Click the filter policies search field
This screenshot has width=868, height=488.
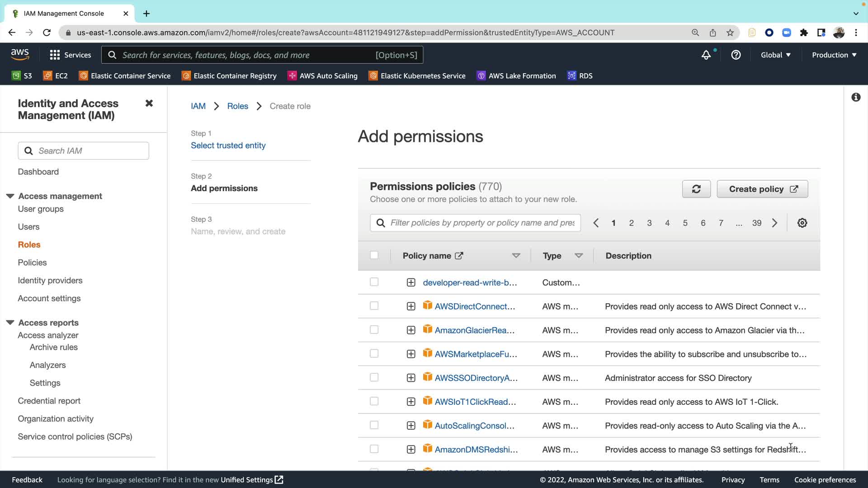481,223
